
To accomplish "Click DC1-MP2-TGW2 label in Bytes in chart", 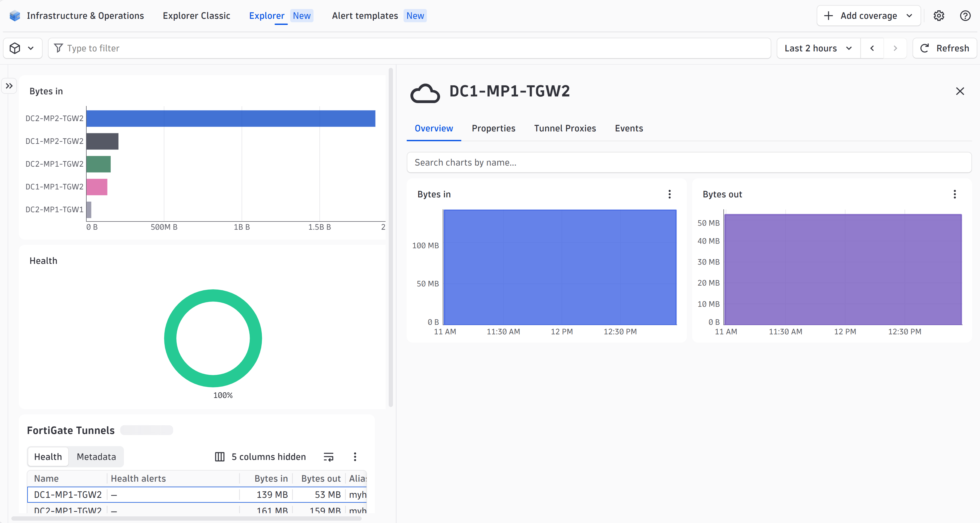I will pyautogui.click(x=54, y=141).
